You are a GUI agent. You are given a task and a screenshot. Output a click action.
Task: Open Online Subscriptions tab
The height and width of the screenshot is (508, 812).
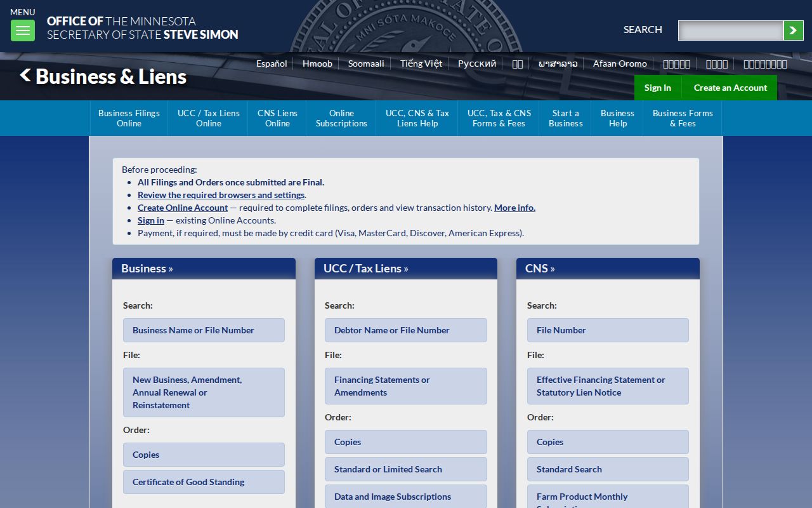[x=341, y=118]
